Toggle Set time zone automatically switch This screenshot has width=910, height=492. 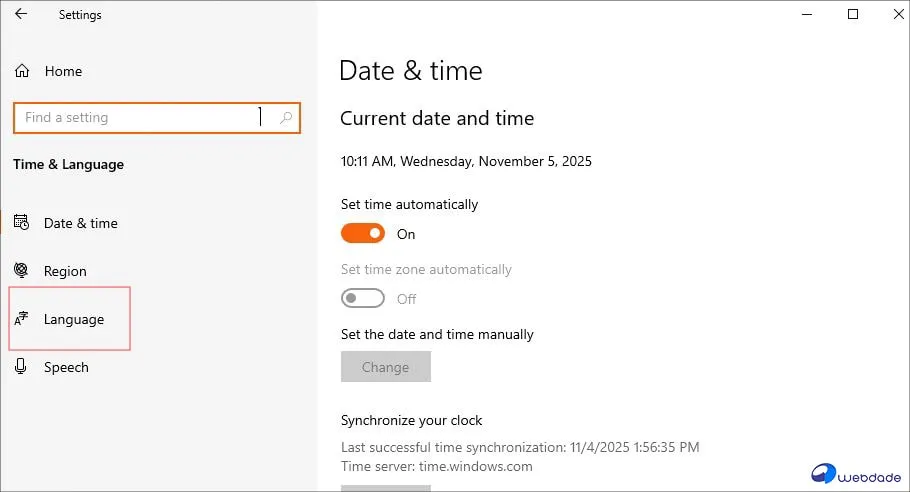pyautogui.click(x=363, y=299)
